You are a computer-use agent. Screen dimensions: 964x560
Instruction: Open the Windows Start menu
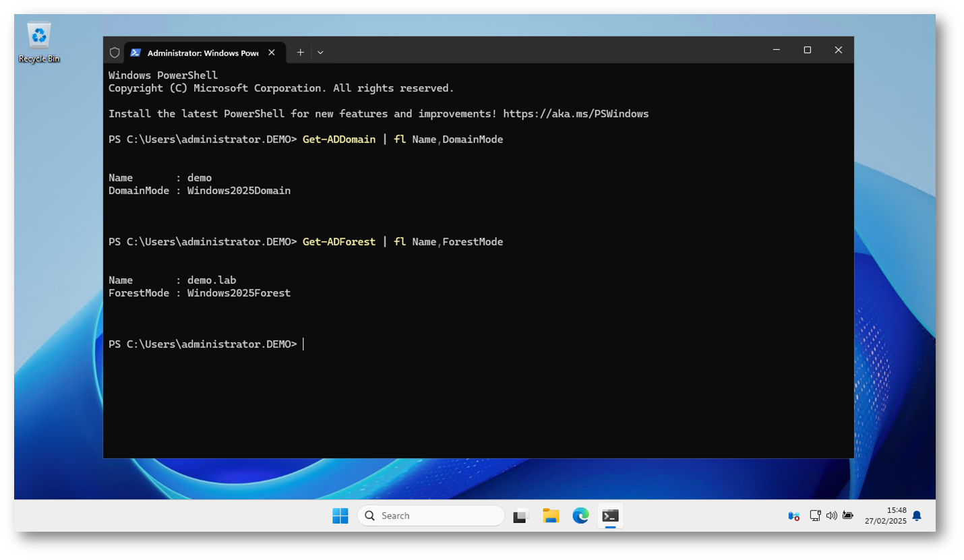point(340,516)
